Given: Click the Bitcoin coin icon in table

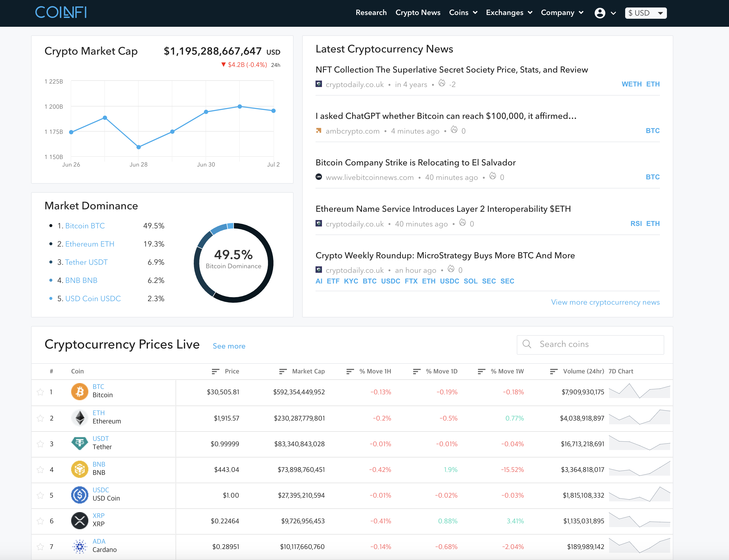Looking at the screenshot, I should click(x=80, y=391).
